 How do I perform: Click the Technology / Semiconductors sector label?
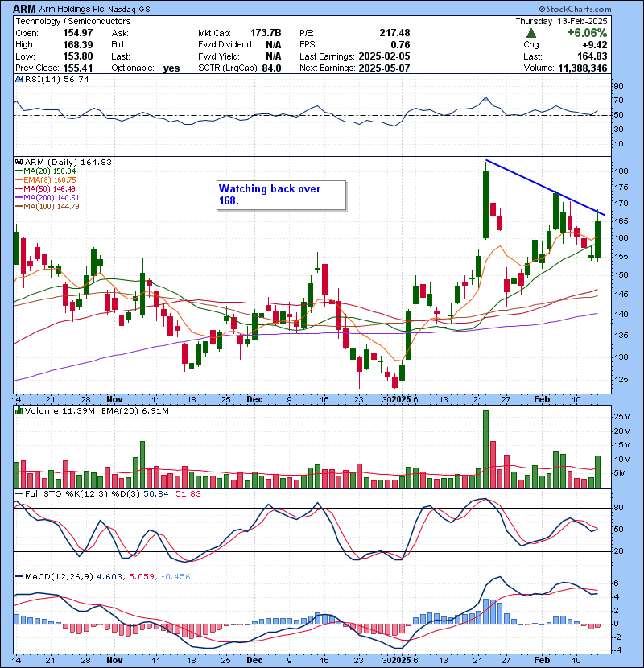pyautogui.click(x=73, y=21)
